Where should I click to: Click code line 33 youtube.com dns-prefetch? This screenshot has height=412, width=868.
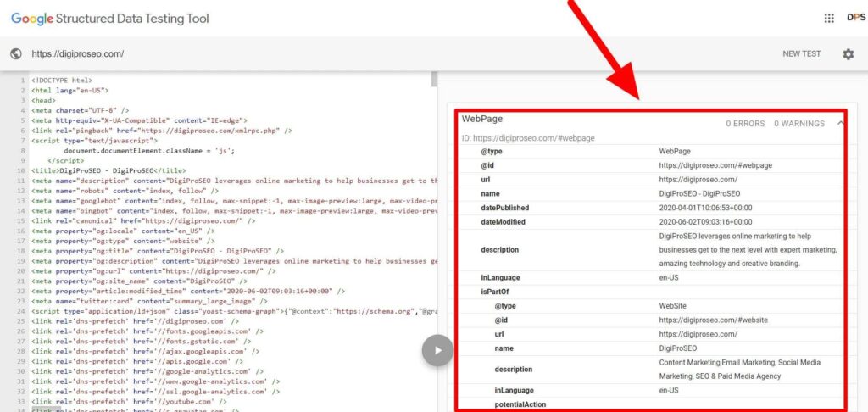click(x=129, y=402)
